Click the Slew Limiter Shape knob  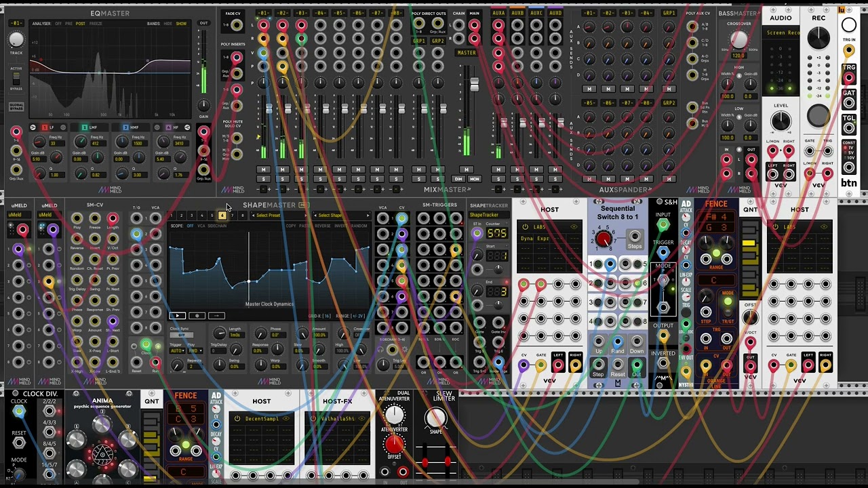(x=435, y=419)
